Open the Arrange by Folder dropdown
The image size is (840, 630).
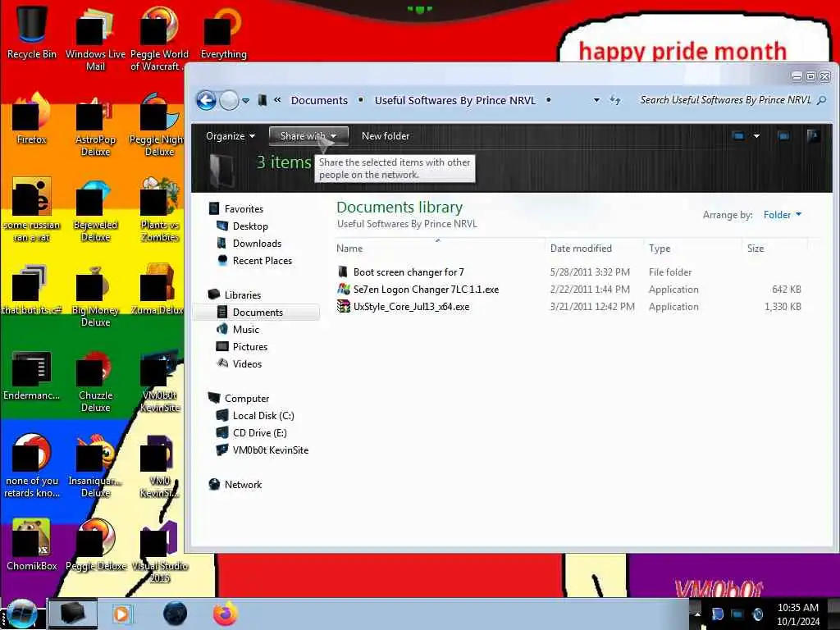782,215
